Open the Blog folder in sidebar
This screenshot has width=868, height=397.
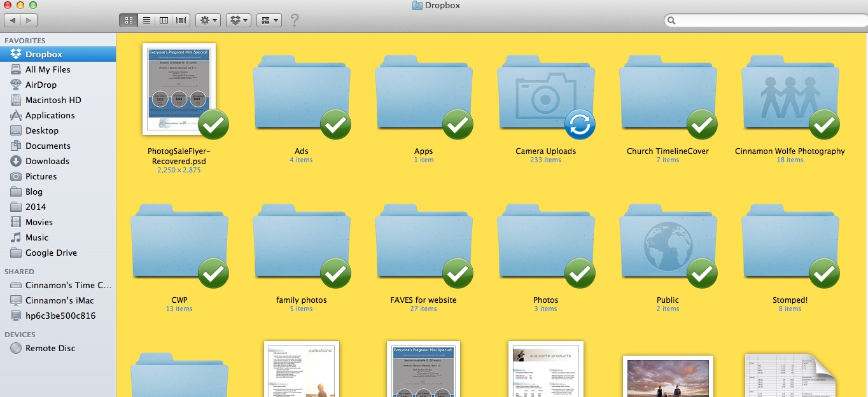coord(58,192)
